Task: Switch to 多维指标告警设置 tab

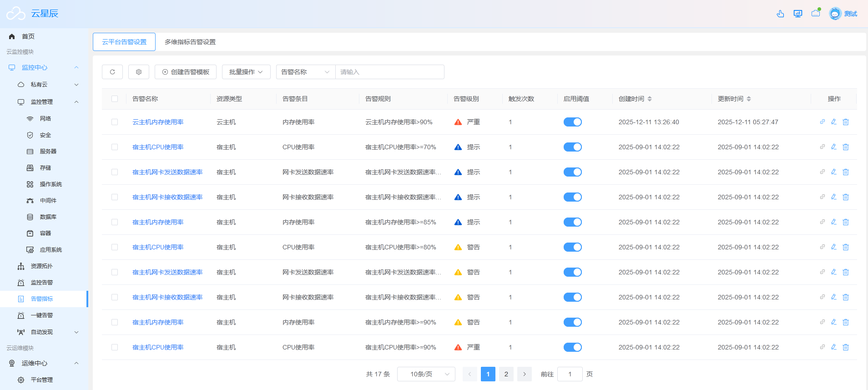Action: (190, 42)
